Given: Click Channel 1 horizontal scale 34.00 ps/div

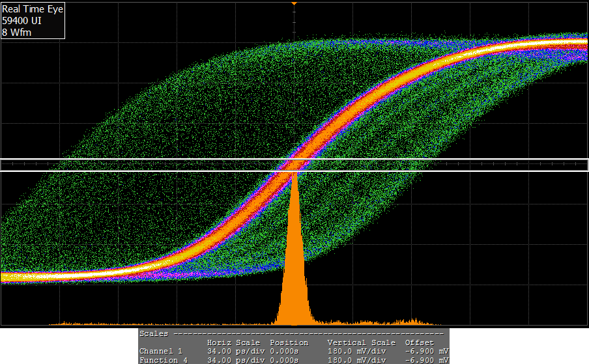Looking at the screenshot, I should pyautogui.click(x=233, y=352).
